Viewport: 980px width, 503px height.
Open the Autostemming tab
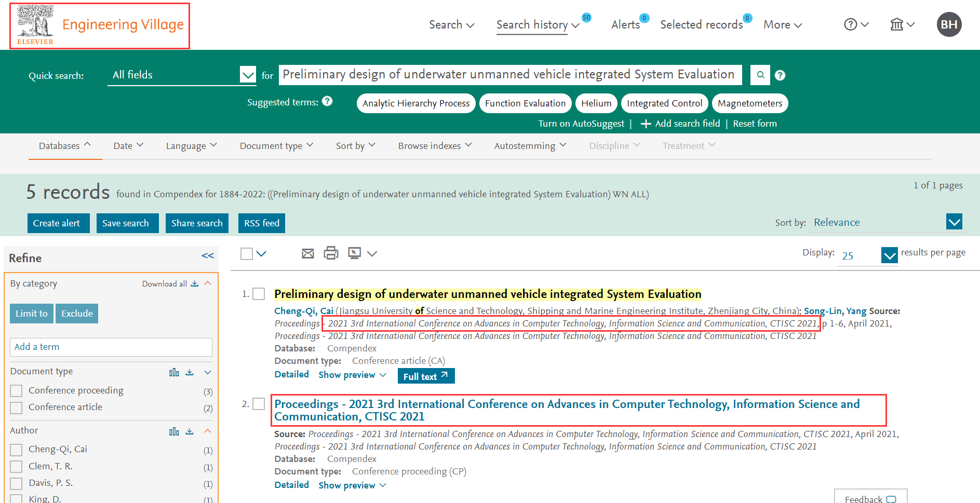pos(530,146)
